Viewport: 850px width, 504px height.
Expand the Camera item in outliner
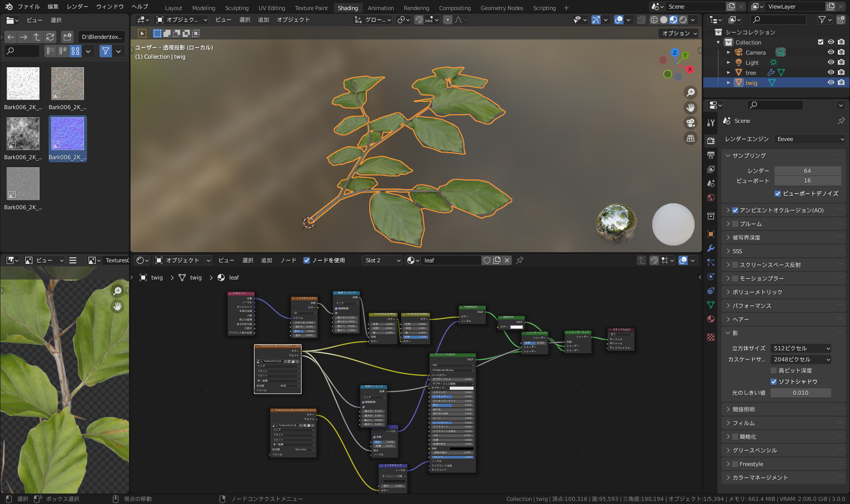tap(728, 53)
